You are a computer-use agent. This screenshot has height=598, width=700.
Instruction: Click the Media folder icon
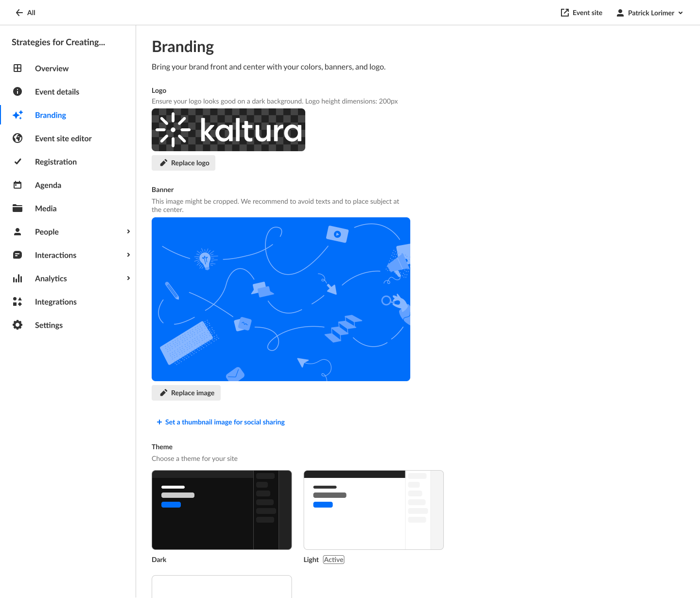[x=17, y=208]
